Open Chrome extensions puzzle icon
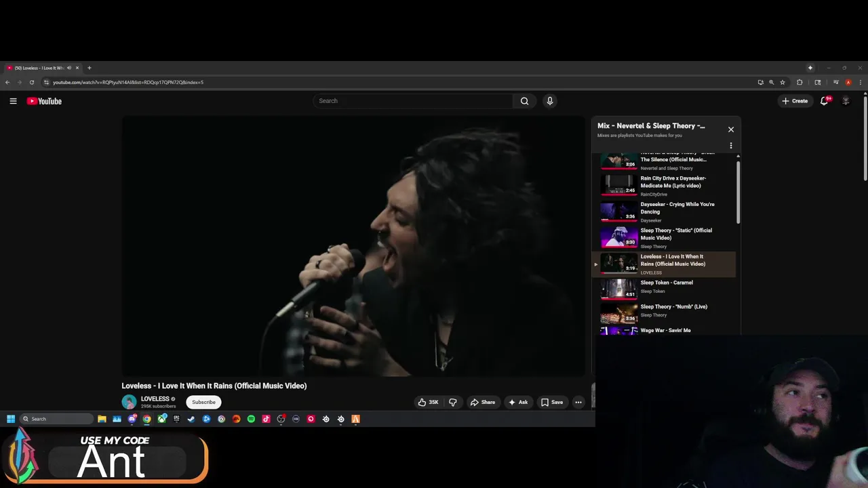The width and height of the screenshot is (868, 488). (800, 82)
